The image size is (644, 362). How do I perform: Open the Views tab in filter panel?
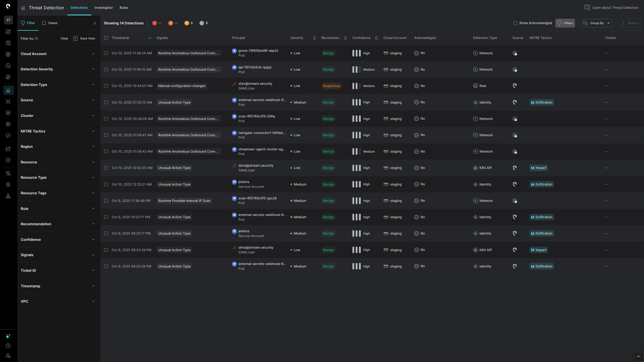(x=50, y=23)
